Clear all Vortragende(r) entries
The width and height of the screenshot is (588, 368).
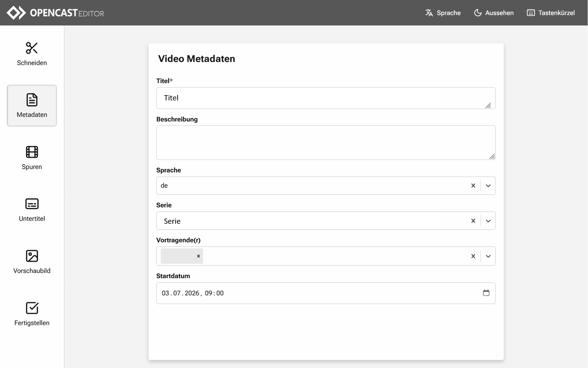pos(473,256)
